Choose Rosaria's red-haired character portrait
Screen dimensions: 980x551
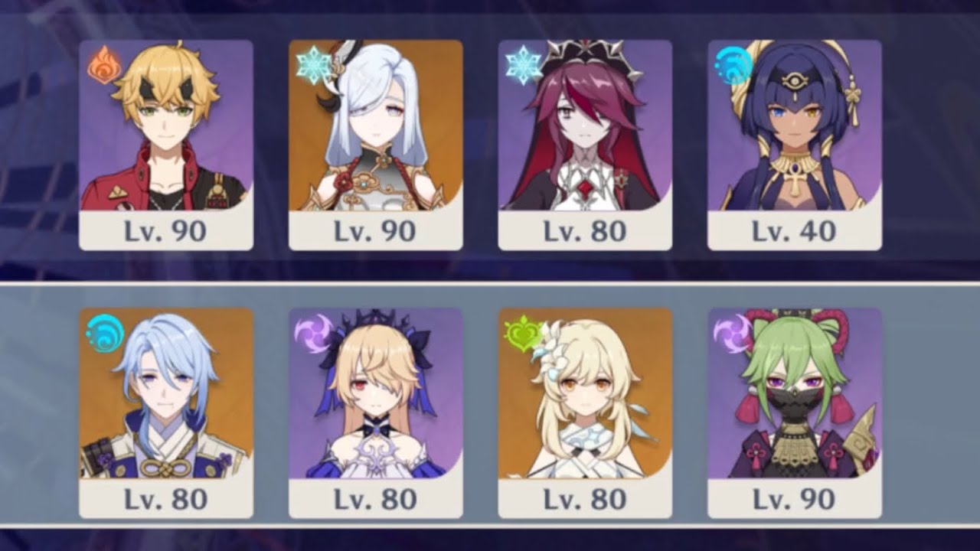[585, 126]
